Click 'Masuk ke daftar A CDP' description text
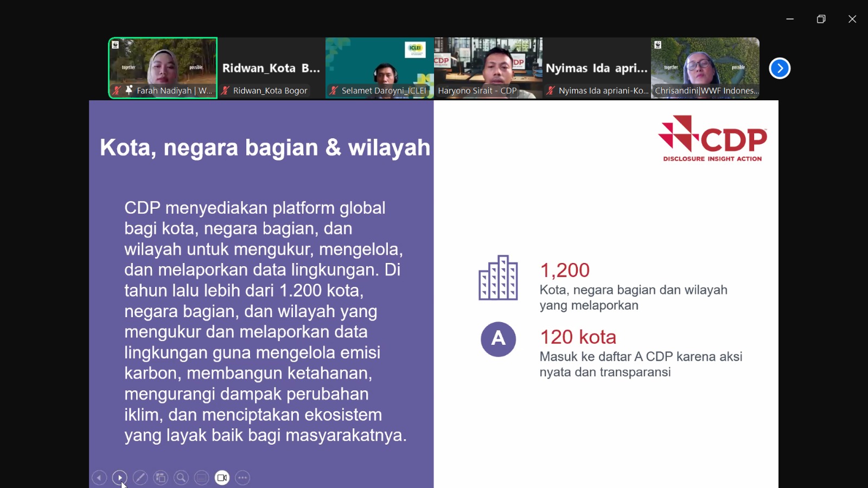The height and width of the screenshot is (488, 868). 641,364
